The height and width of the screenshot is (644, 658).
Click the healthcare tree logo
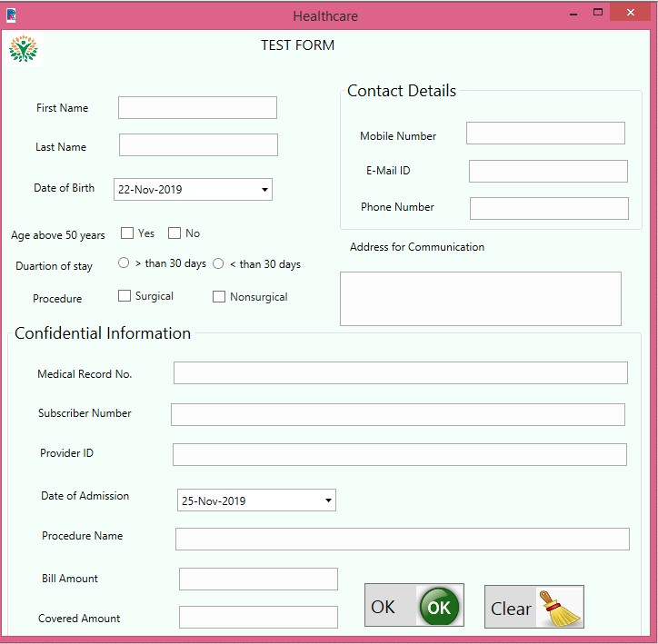click(22, 49)
